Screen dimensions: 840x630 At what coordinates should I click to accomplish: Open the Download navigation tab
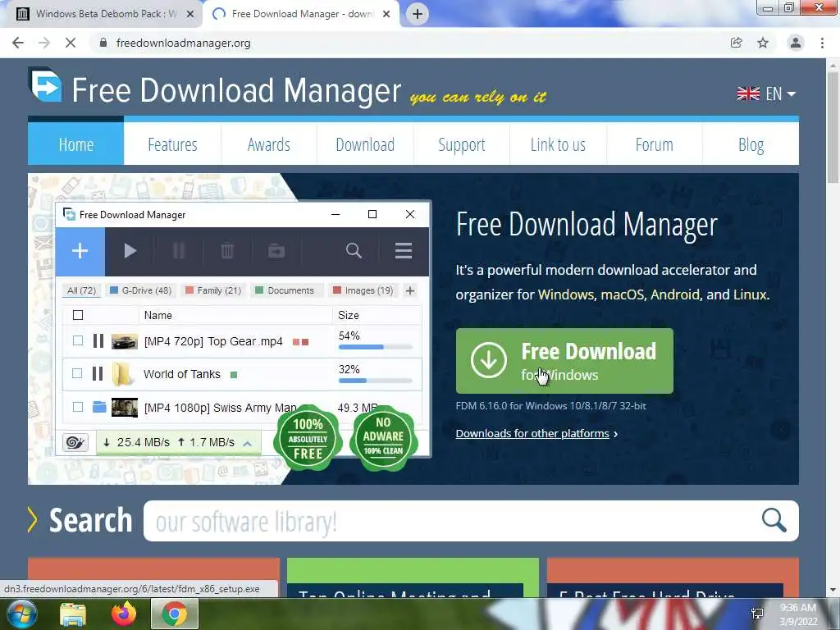pyautogui.click(x=365, y=144)
